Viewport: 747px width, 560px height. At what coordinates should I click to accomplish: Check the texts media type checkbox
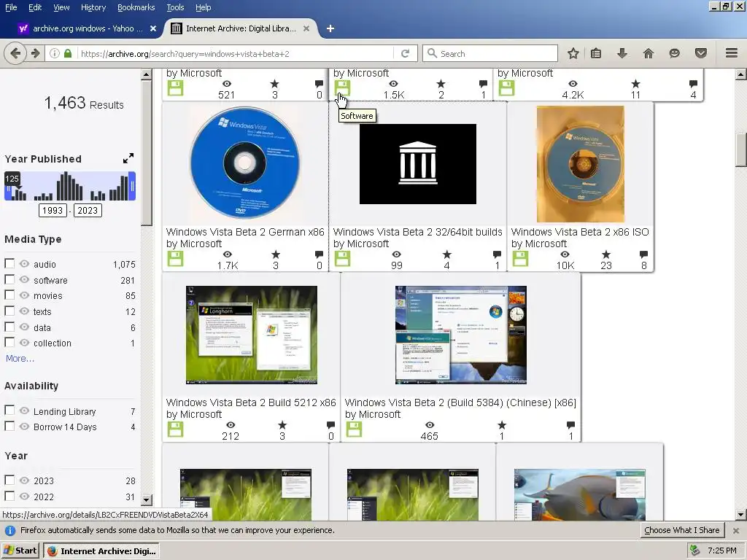point(9,311)
